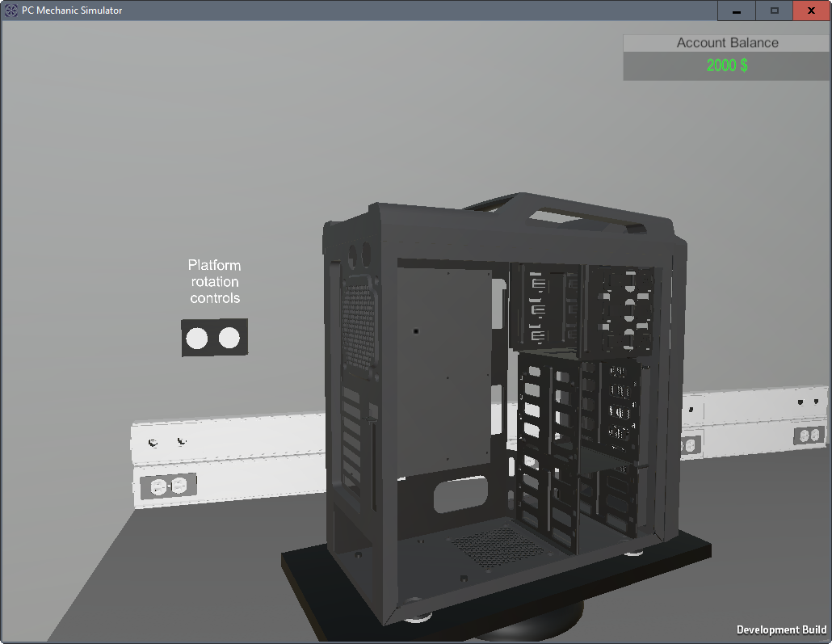Image resolution: width=832 pixels, height=644 pixels.
Task: Click the 2000 $ balance amount
Action: [x=727, y=66]
